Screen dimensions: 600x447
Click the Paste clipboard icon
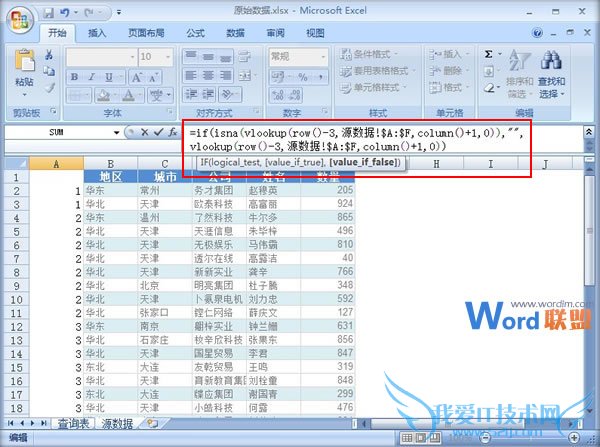point(24,60)
